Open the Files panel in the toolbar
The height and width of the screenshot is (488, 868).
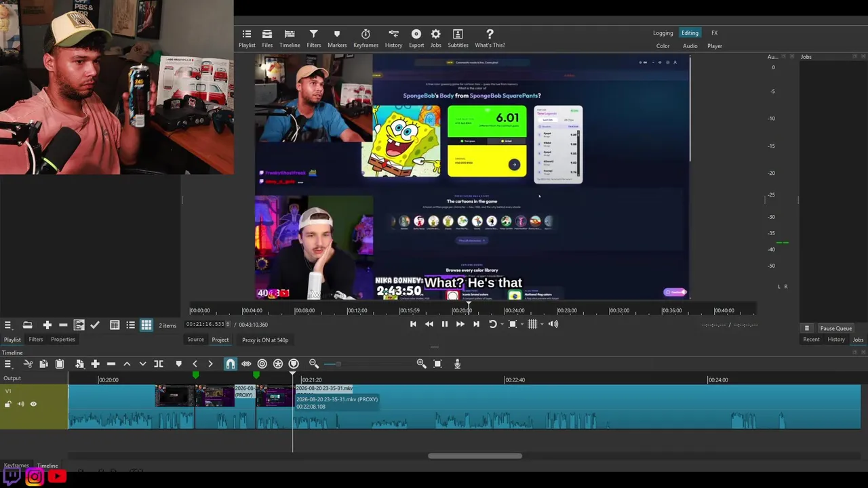tap(267, 39)
